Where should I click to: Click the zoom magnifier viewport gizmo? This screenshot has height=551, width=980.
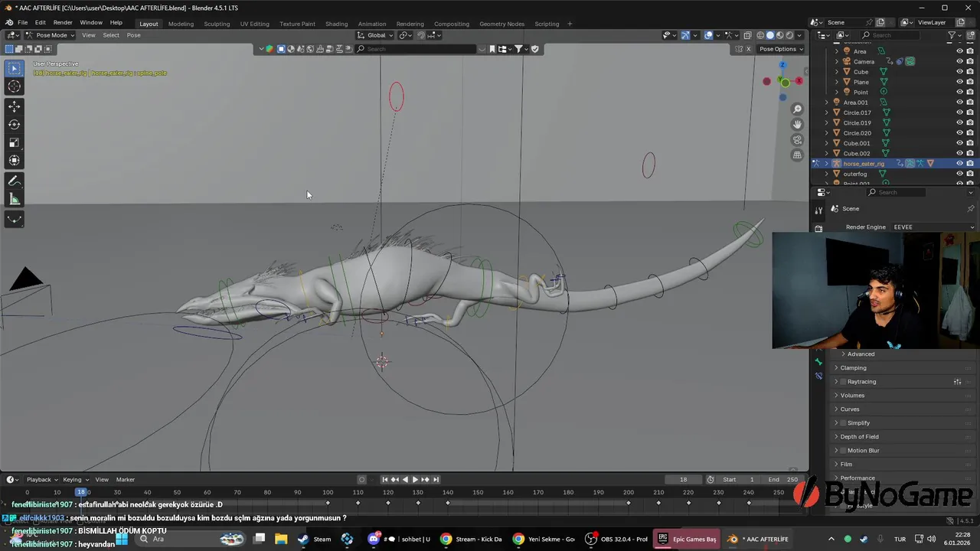click(x=797, y=109)
